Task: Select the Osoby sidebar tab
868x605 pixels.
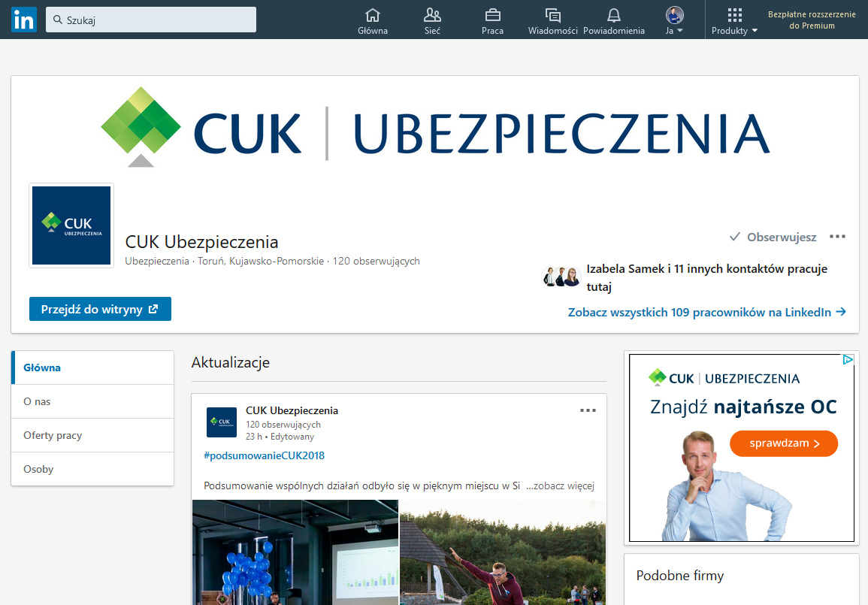Action: pyautogui.click(x=92, y=469)
